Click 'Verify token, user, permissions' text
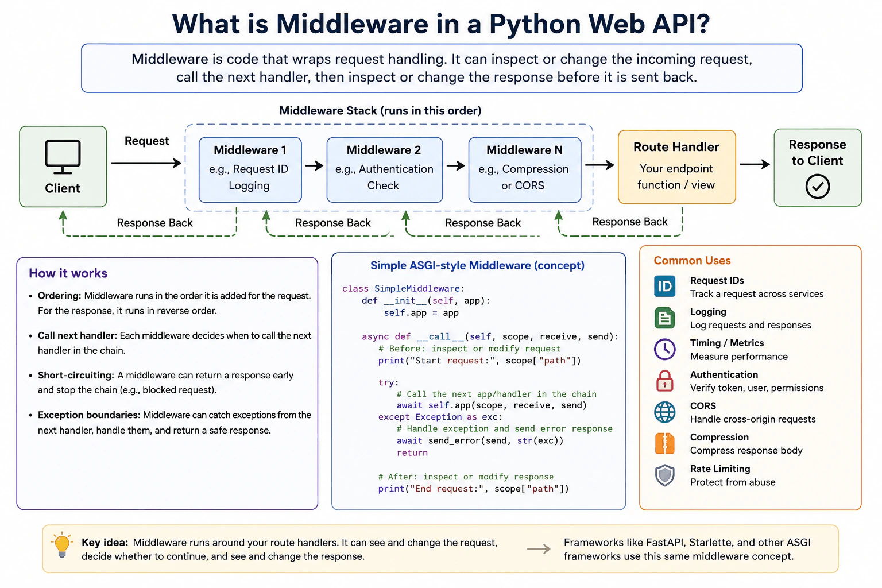Image resolution: width=882 pixels, height=588 pixels. (x=756, y=388)
